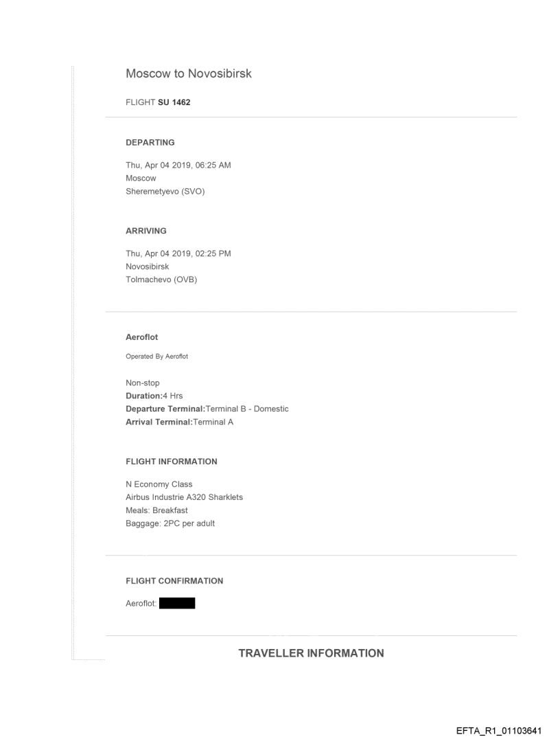Click the redacted Aeroflot confirmation code
Screen dimensions: 560x737
point(177,604)
